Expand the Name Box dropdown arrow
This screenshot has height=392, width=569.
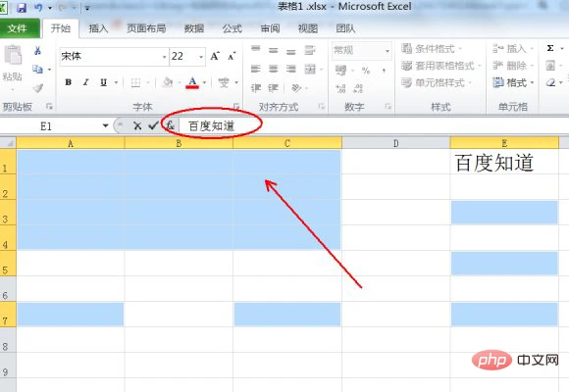pyautogui.click(x=105, y=125)
